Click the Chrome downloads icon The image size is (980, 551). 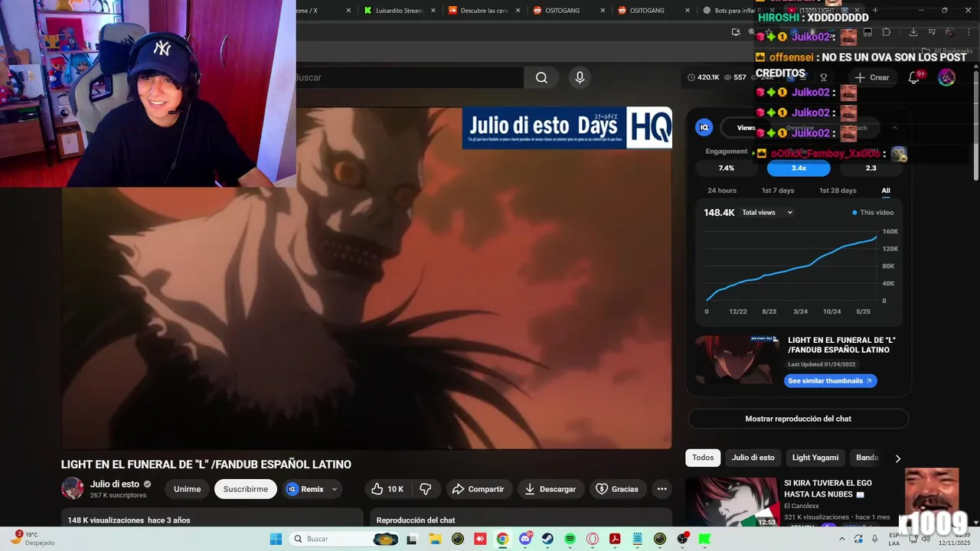coord(913,32)
